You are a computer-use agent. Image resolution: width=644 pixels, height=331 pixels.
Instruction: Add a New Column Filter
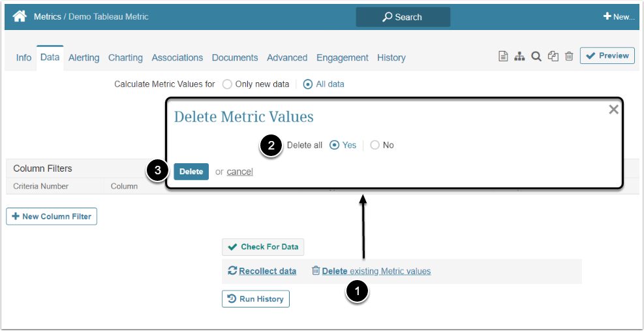pos(52,216)
